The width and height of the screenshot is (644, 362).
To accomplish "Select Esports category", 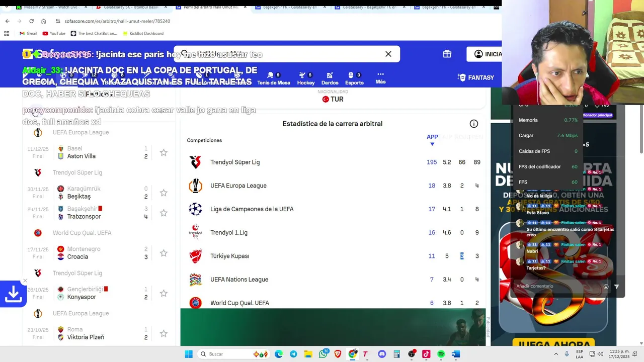I will (354, 78).
